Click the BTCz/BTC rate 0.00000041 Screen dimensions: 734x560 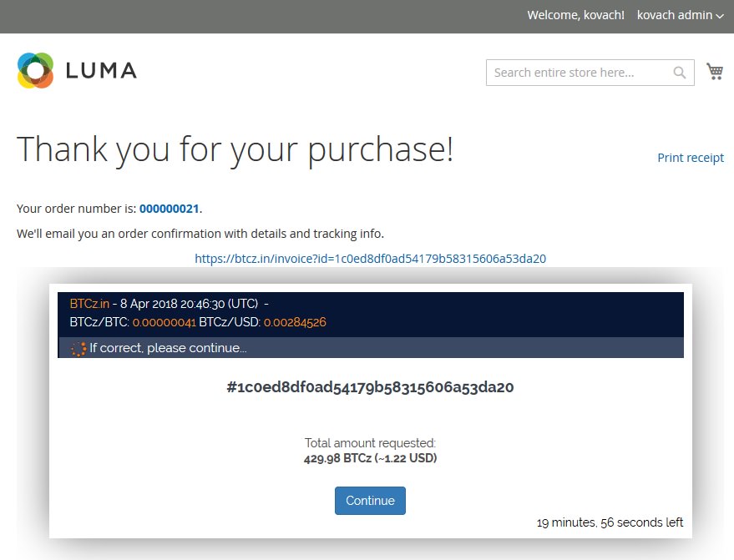point(165,322)
